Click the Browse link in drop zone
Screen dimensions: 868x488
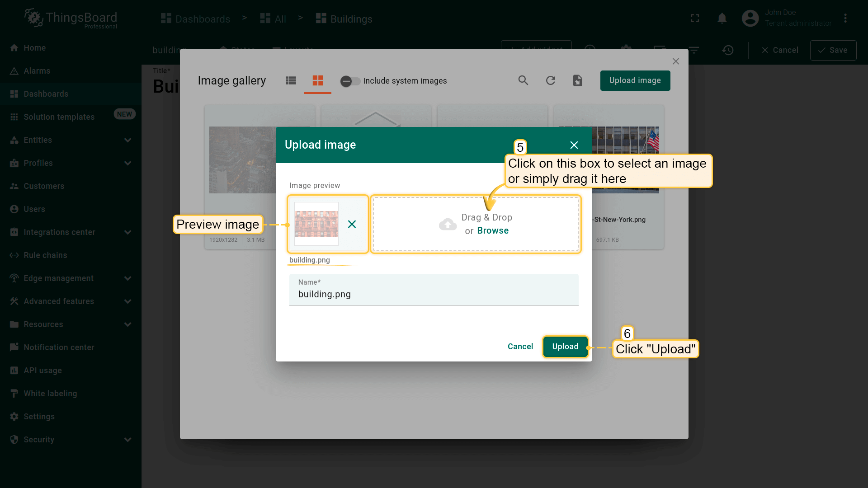[493, 230]
